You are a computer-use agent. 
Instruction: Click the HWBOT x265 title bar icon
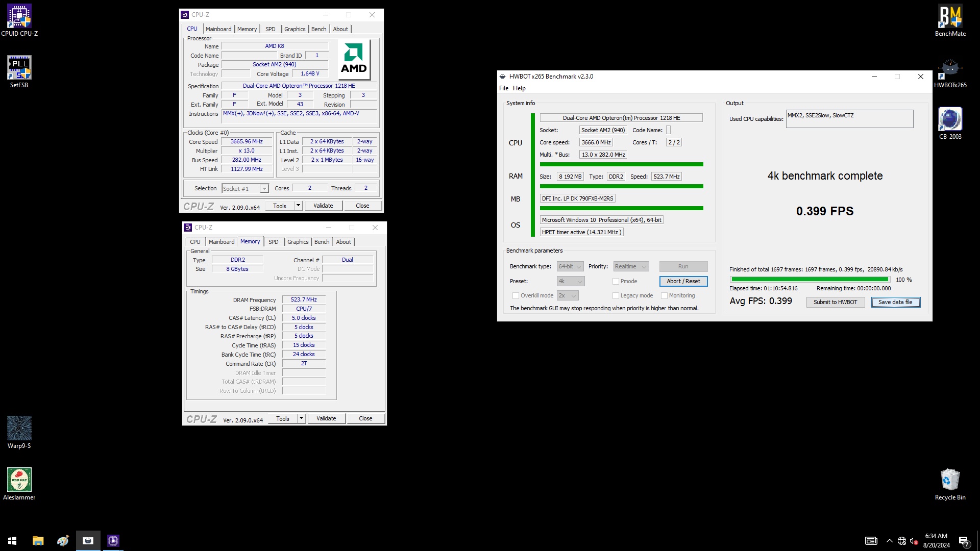tap(503, 77)
